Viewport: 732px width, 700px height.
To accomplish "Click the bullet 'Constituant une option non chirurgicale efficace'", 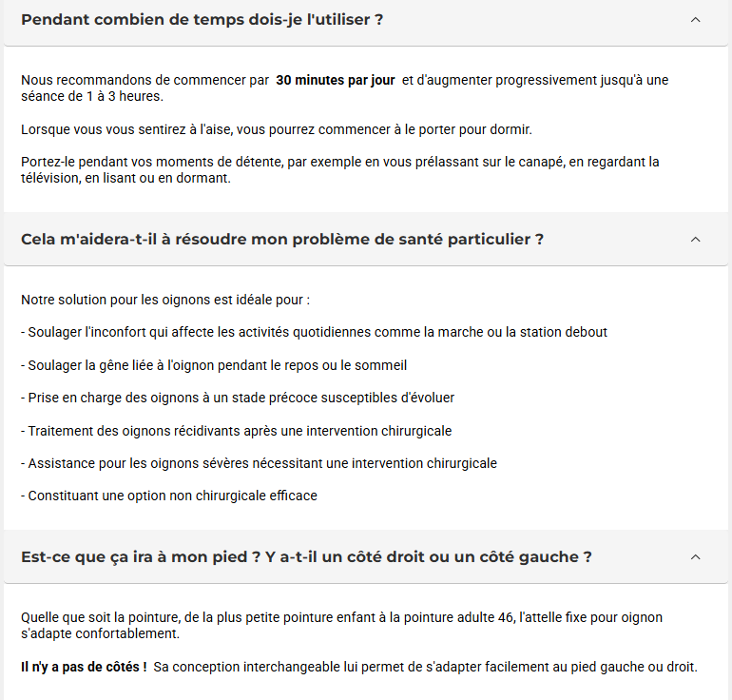I will (x=169, y=496).
